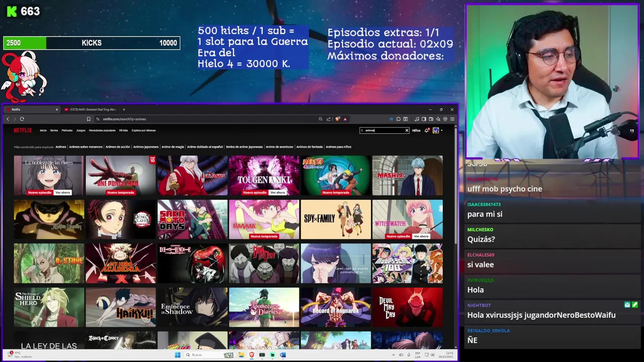644x362 pixels.
Task: Show hidden system tray icons chevron
Action: coord(394,355)
